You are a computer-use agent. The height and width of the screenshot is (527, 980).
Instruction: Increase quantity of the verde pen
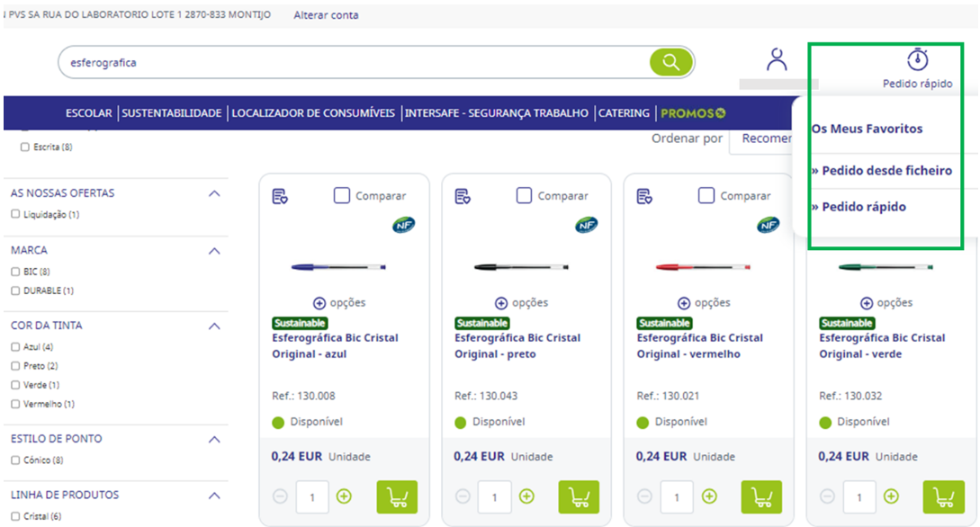(891, 496)
